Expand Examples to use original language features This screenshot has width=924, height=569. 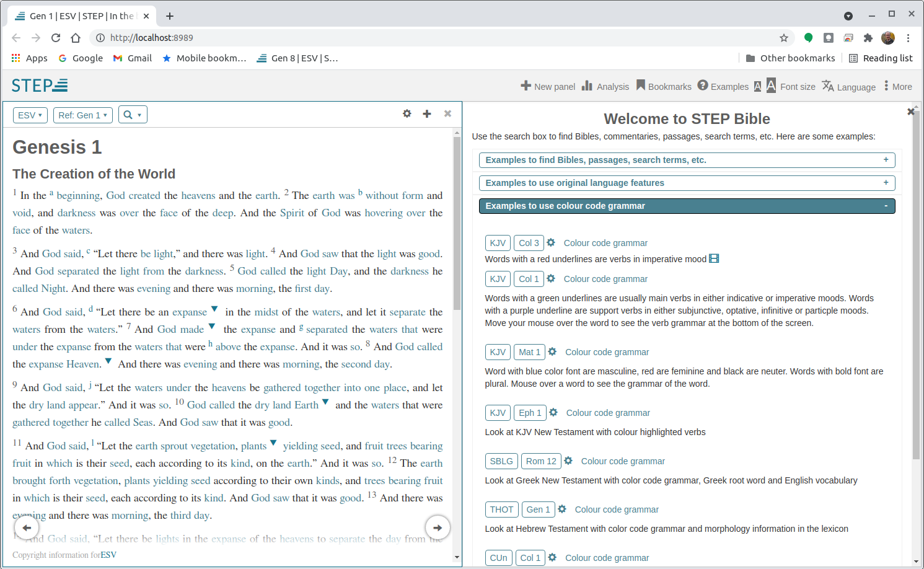[687, 183]
